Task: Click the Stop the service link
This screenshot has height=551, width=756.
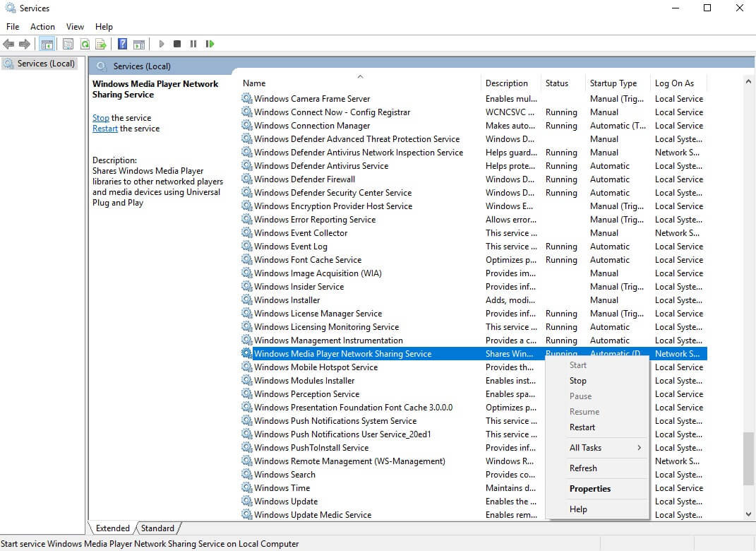Action: click(x=100, y=118)
